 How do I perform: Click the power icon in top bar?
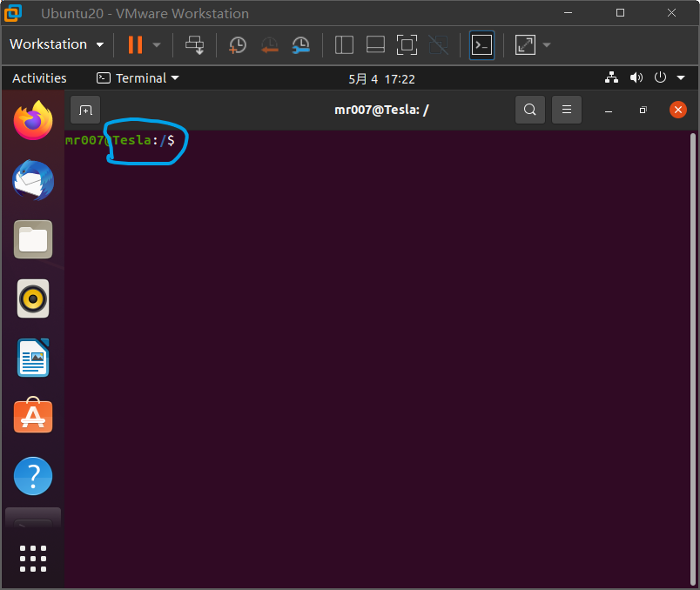coord(660,77)
